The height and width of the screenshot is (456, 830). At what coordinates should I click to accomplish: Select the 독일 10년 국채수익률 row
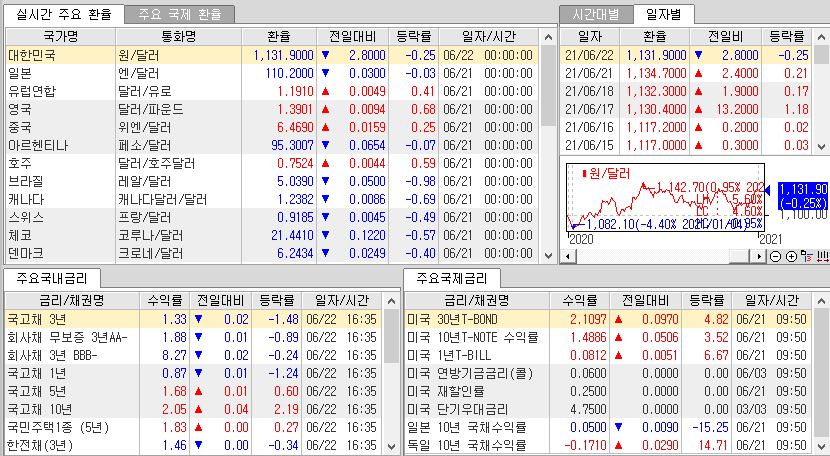(608, 445)
